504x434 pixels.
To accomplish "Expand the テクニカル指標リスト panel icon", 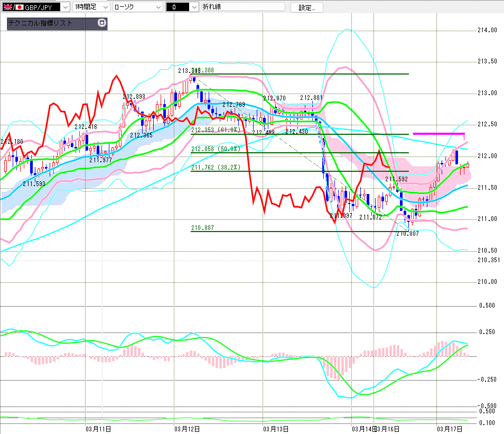I will [x=102, y=23].
